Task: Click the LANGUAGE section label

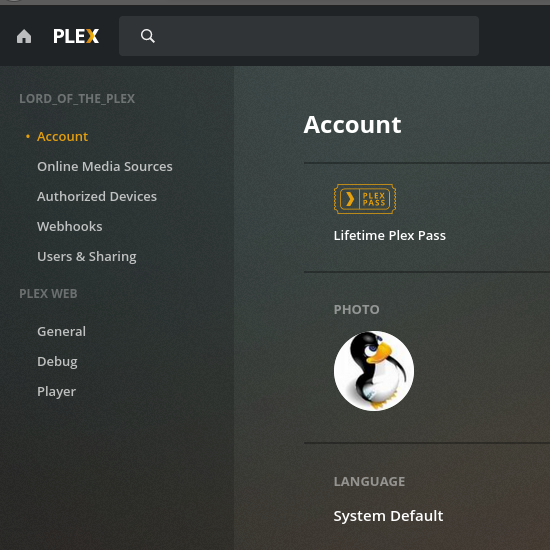Action: pos(369,481)
